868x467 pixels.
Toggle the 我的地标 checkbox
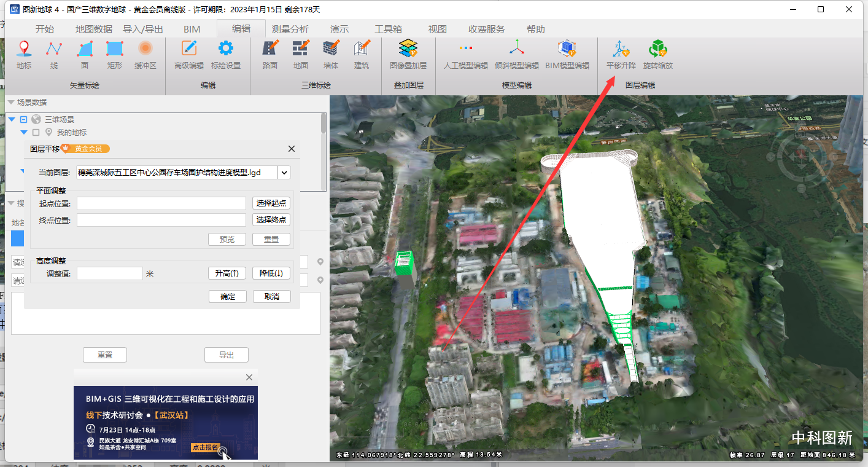coord(36,132)
